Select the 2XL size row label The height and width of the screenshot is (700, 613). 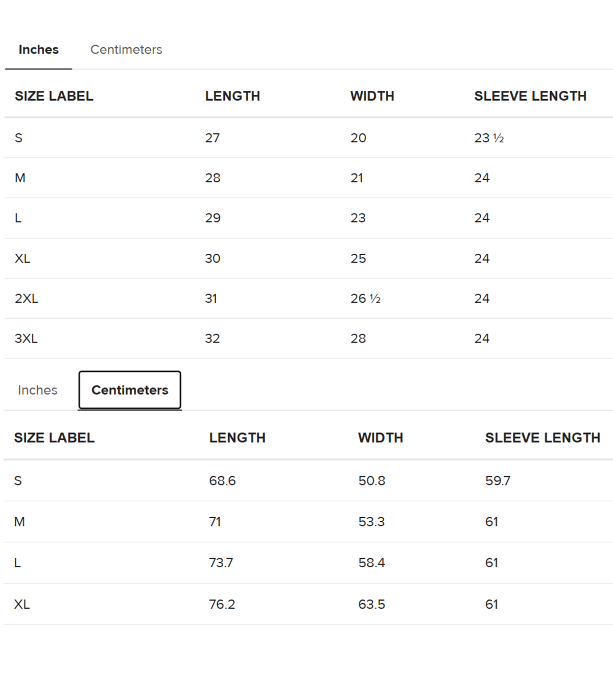pyautogui.click(x=27, y=299)
